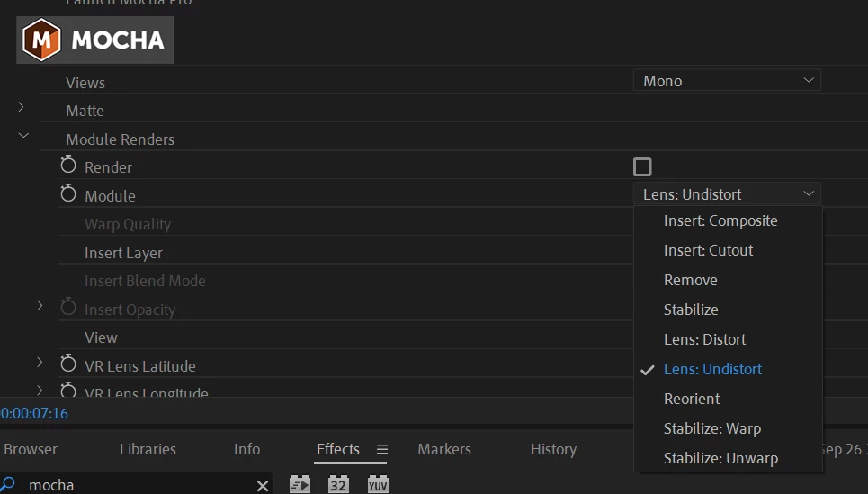
Task: Toggle the Accelerated Effects filter icon
Action: tap(300, 485)
